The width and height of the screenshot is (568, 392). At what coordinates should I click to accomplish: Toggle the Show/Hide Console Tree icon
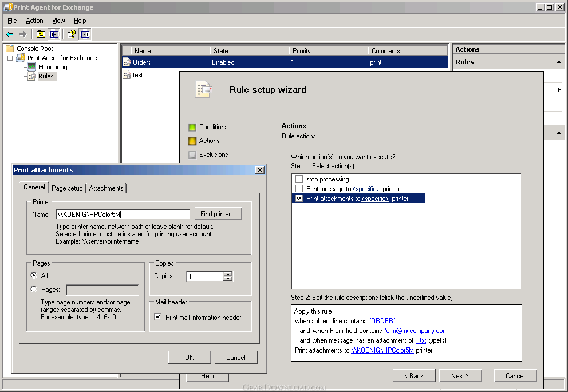[54, 34]
